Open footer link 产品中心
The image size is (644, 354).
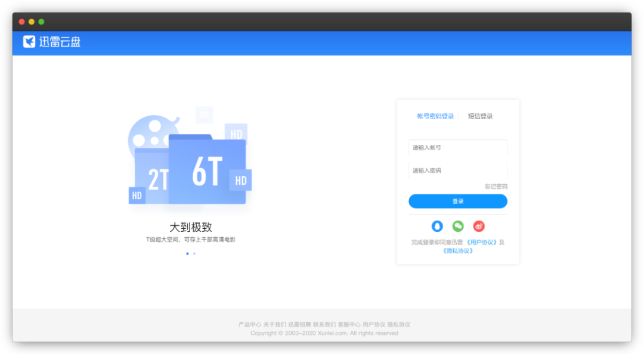[x=250, y=324]
